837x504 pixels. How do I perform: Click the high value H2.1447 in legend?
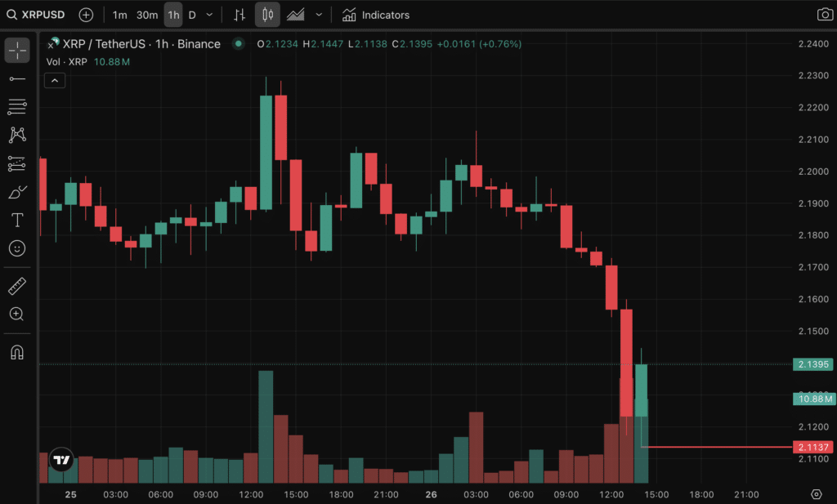click(323, 44)
